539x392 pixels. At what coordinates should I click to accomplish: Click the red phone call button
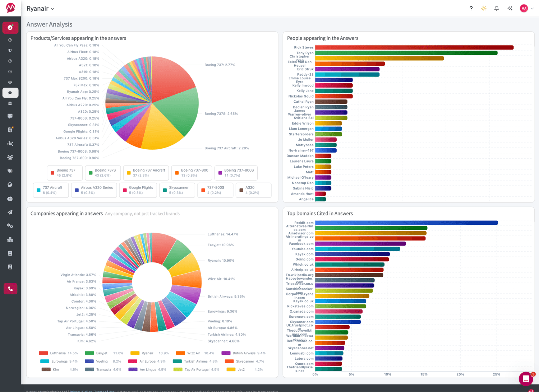[x=10, y=289]
